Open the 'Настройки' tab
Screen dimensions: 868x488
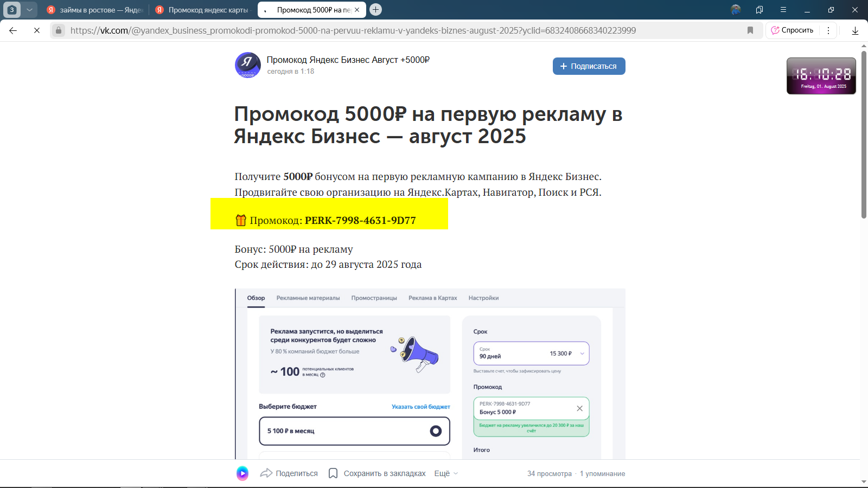tap(483, 298)
